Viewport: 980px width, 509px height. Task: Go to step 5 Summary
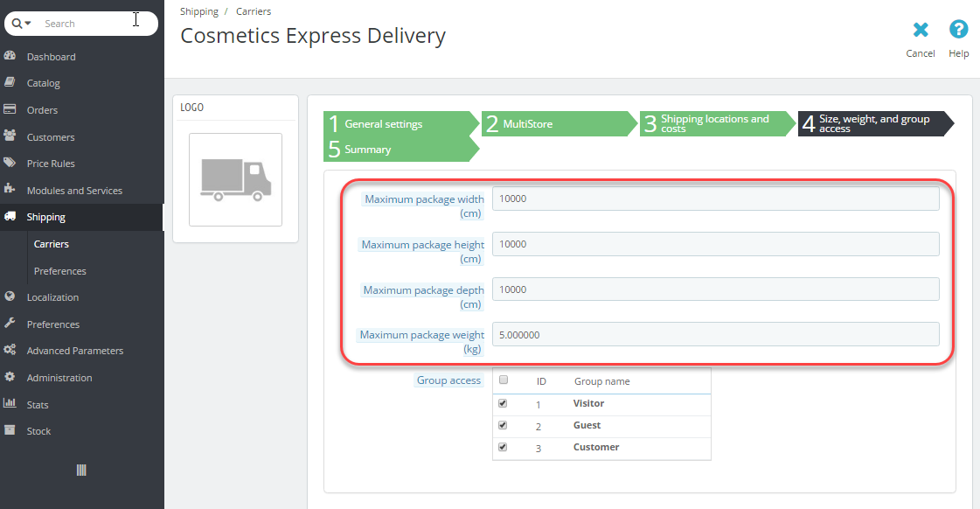pos(400,150)
